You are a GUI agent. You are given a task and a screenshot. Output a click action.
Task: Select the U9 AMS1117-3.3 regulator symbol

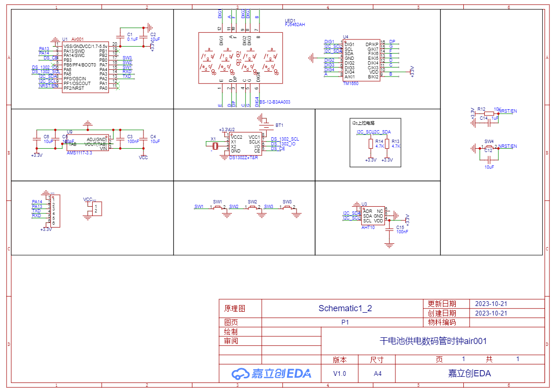tap(88, 142)
